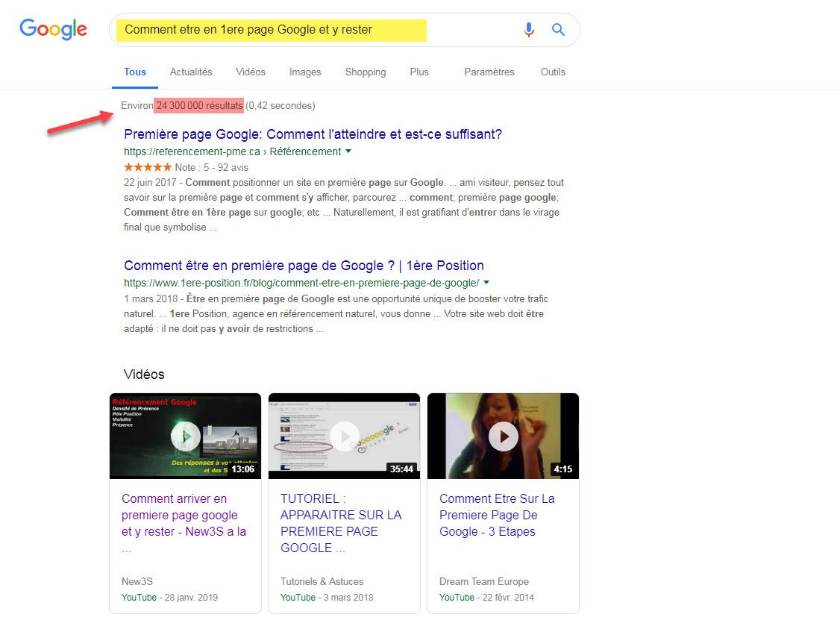The width and height of the screenshot is (840, 626).
Task: Play the New3S video thumbnail
Action: (185, 436)
